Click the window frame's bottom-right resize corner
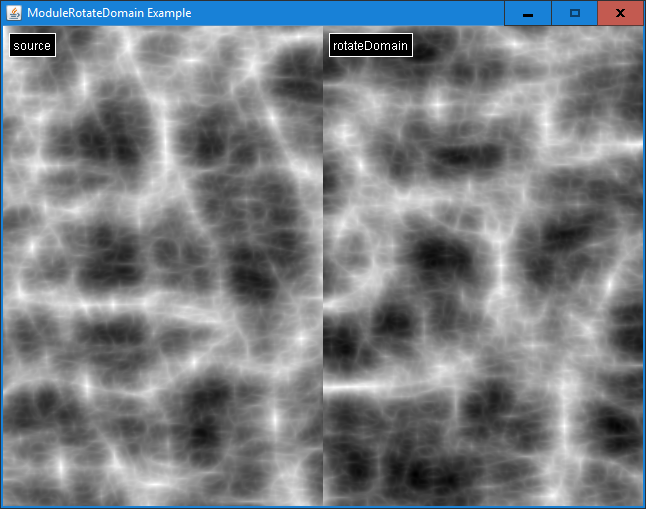Image resolution: width=646 pixels, height=509 pixels. tap(644, 507)
